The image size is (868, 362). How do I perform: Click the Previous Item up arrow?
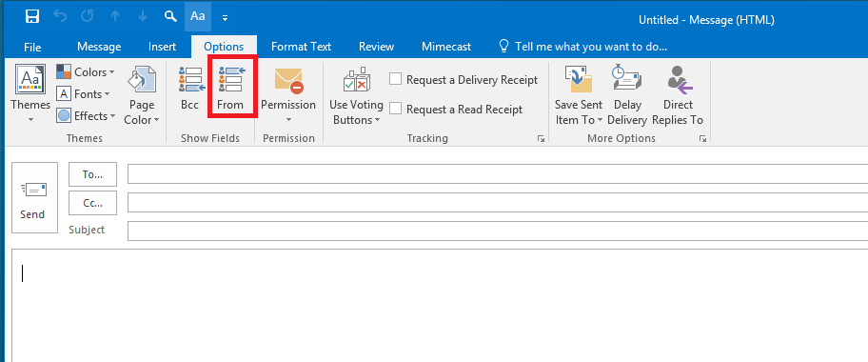(x=115, y=16)
